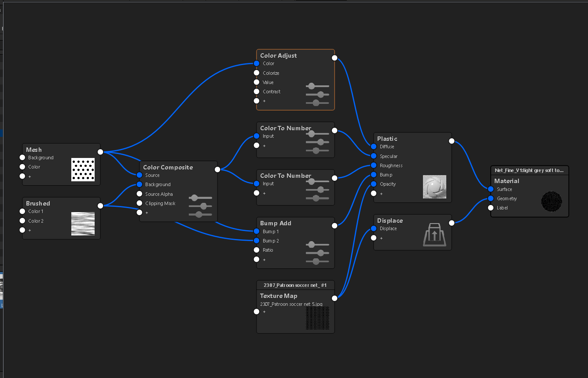Expand the Displace node plus socket
Screen dimensions: 588x378
click(374, 238)
